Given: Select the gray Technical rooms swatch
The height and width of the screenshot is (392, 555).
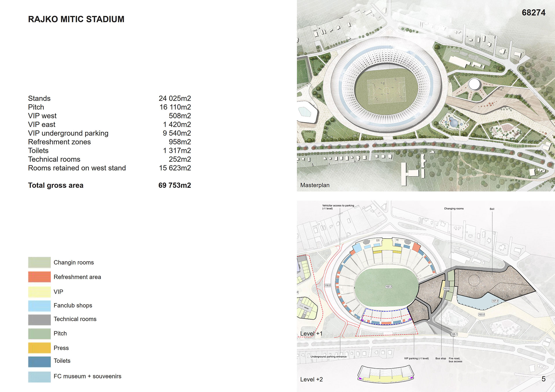Looking at the screenshot, I should (39, 319).
